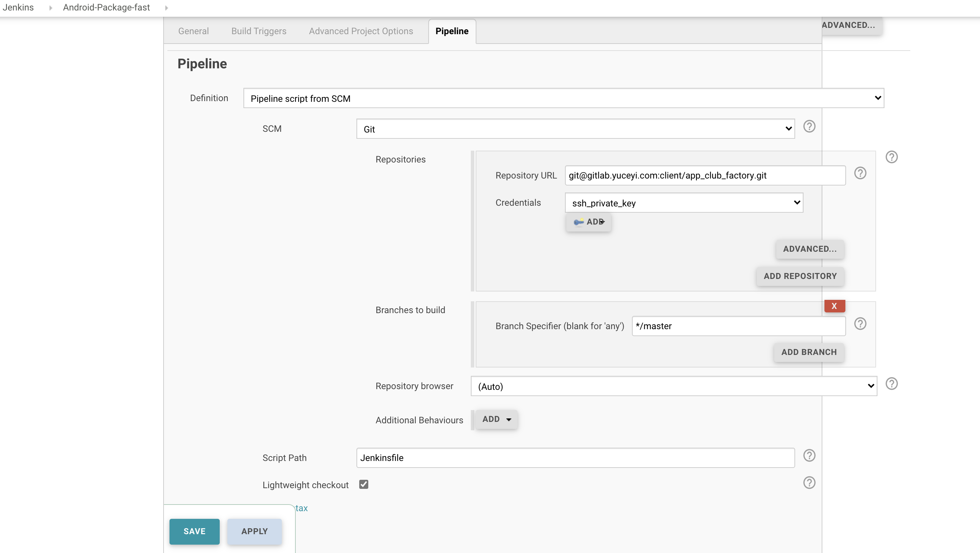The image size is (980, 553).
Task: Open the Definition dropdown
Action: coord(564,98)
